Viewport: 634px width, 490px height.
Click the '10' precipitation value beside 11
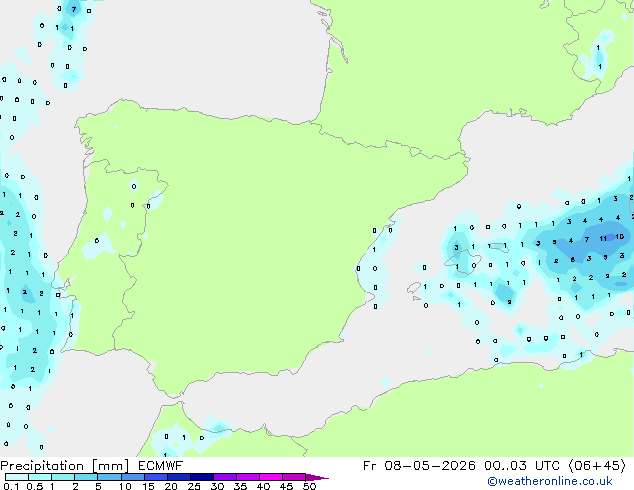coord(619,237)
